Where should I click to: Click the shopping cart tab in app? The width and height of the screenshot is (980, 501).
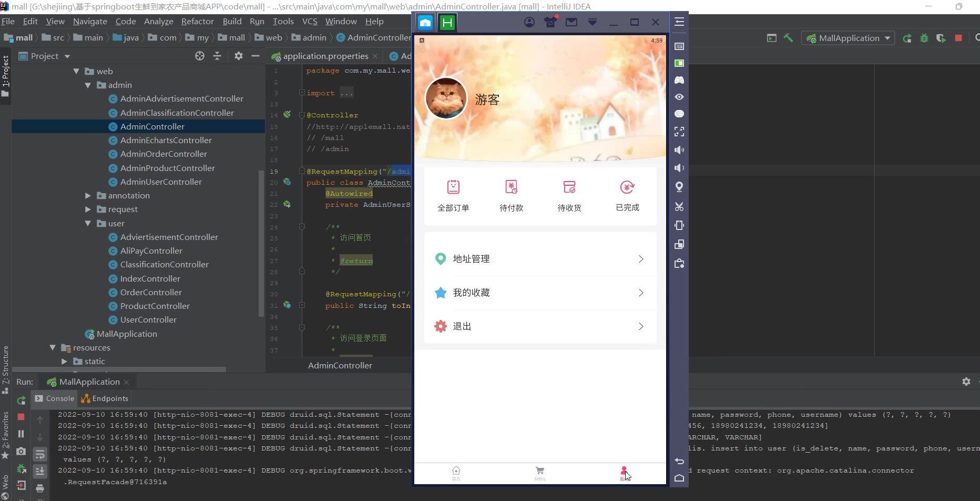point(540,472)
